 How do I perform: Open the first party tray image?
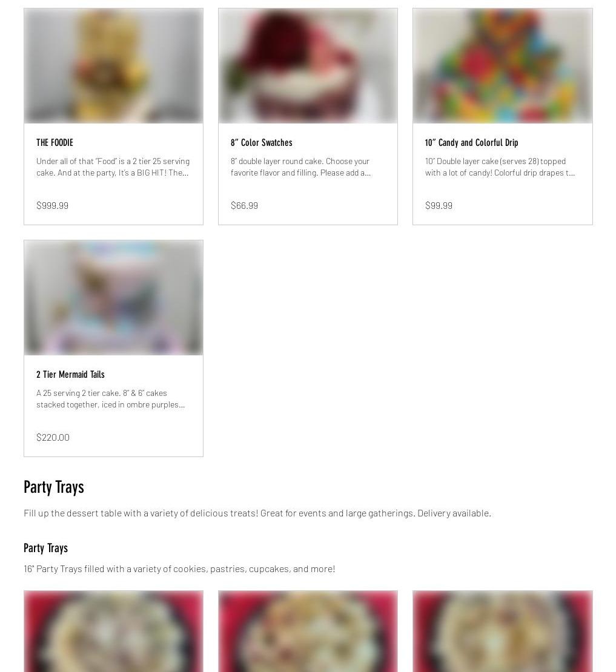click(114, 631)
